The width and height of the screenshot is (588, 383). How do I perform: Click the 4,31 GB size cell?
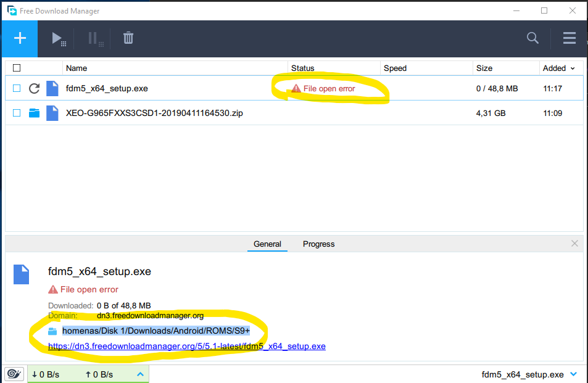491,113
